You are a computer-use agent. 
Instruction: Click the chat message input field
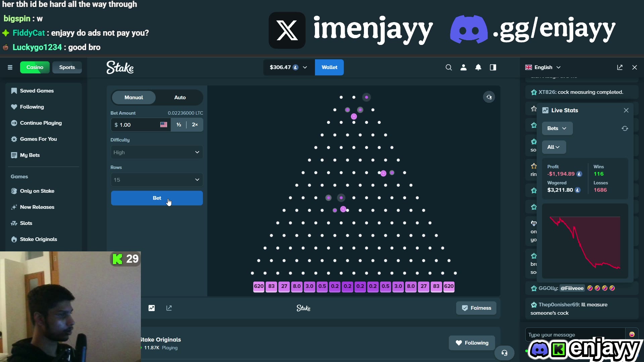pyautogui.click(x=575, y=335)
